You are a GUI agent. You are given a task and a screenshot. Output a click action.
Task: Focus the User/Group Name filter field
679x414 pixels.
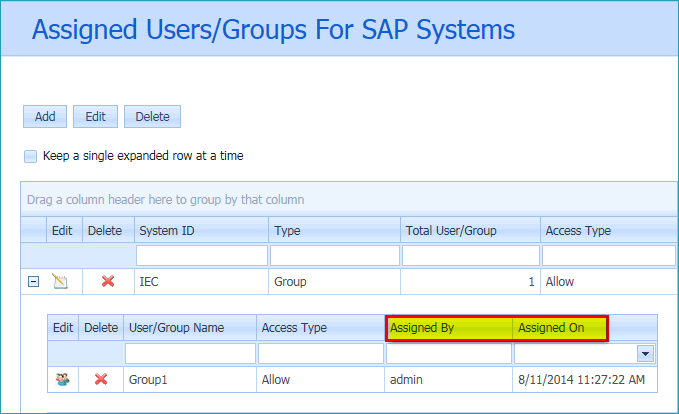(x=191, y=354)
